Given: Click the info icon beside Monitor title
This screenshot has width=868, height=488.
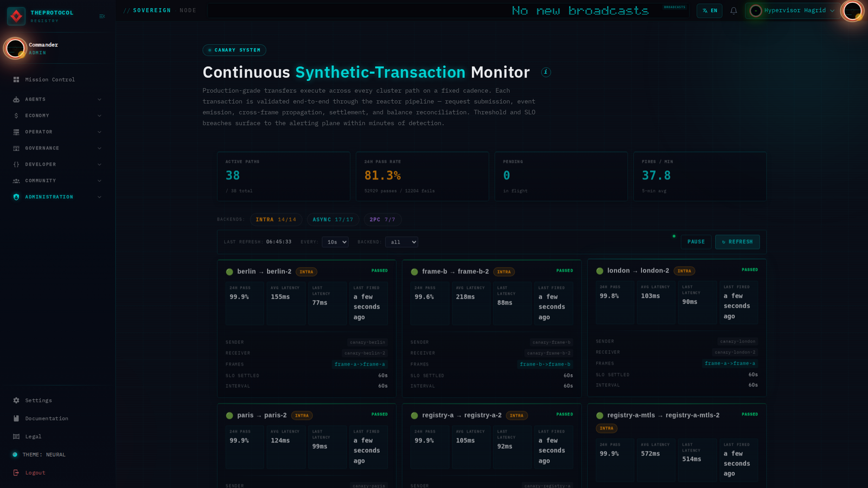Looking at the screenshot, I should click(x=546, y=72).
